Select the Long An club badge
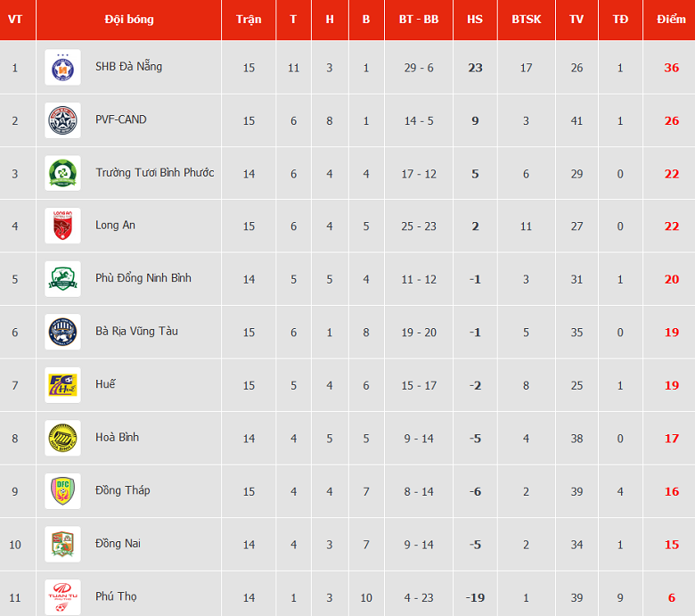The height and width of the screenshot is (616, 695). pos(62,226)
